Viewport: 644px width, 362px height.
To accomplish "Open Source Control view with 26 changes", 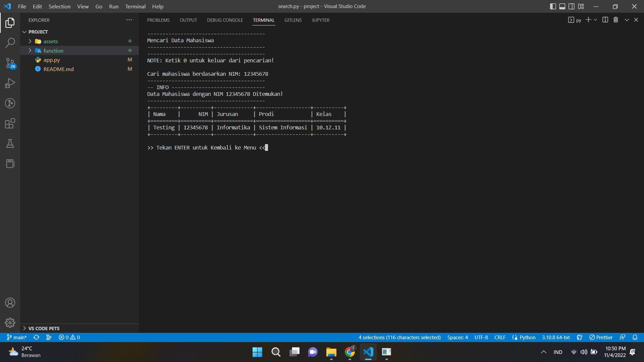I will (x=10, y=63).
